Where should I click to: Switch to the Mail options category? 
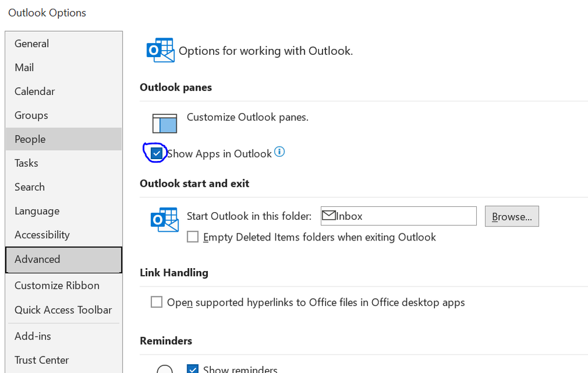click(x=24, y=68)
